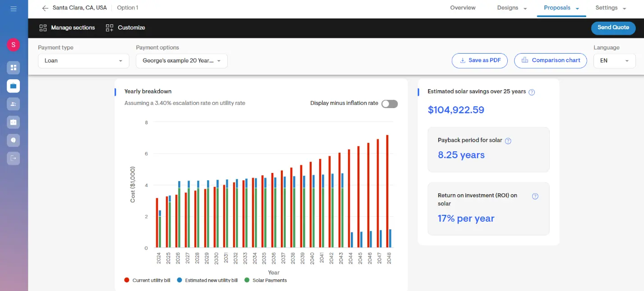Toggle Current utility bill legend series
This screenshot has height=291, width=644.
(x=147, y=280)
